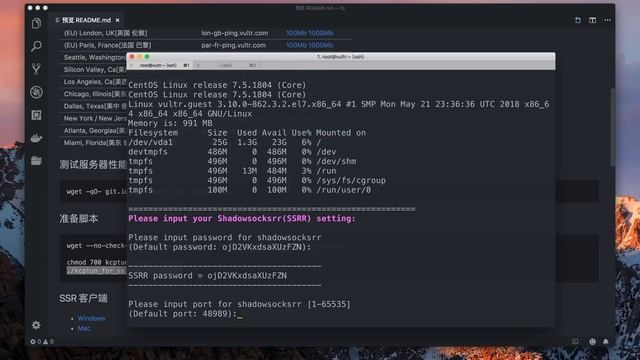Open Paris 100Mb 1000Mb download link

click(x=309, y=45)
